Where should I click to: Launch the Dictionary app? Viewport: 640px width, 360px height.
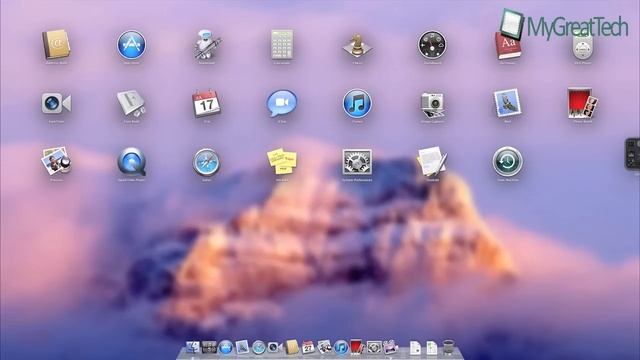click(x=507, y=46)
